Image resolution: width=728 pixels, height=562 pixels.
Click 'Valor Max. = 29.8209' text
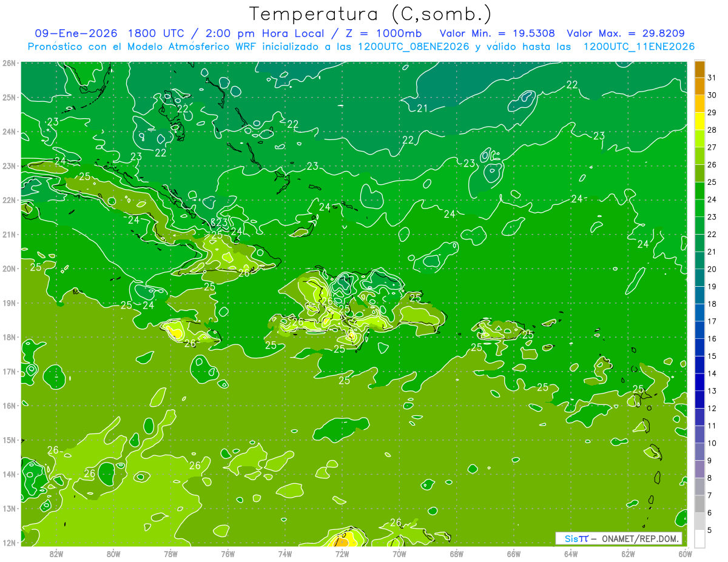pos(626,33)
